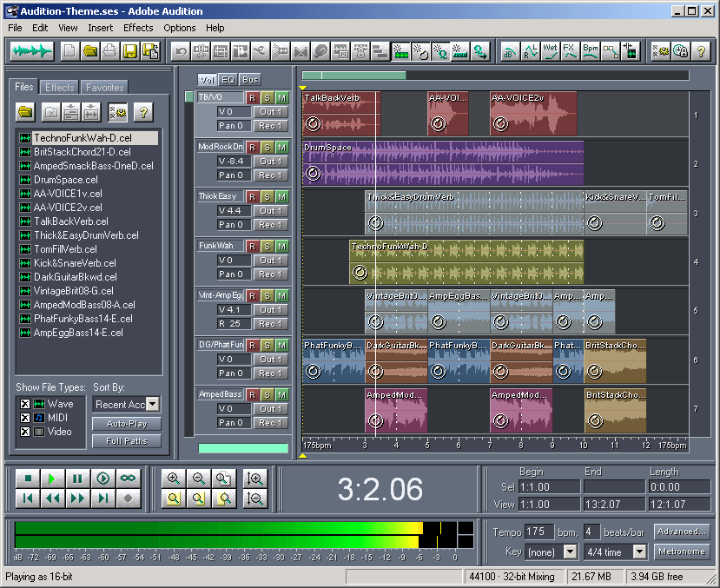This screenshot has height=588, width=720.
Task: Save the session with the single floppy disk icon
Action: tap(130, 51)
